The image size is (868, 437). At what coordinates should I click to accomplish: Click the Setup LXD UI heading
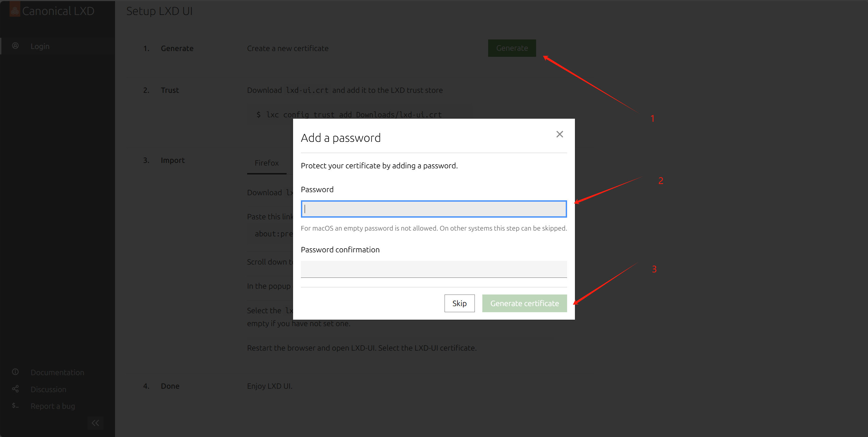click(159, 11)
